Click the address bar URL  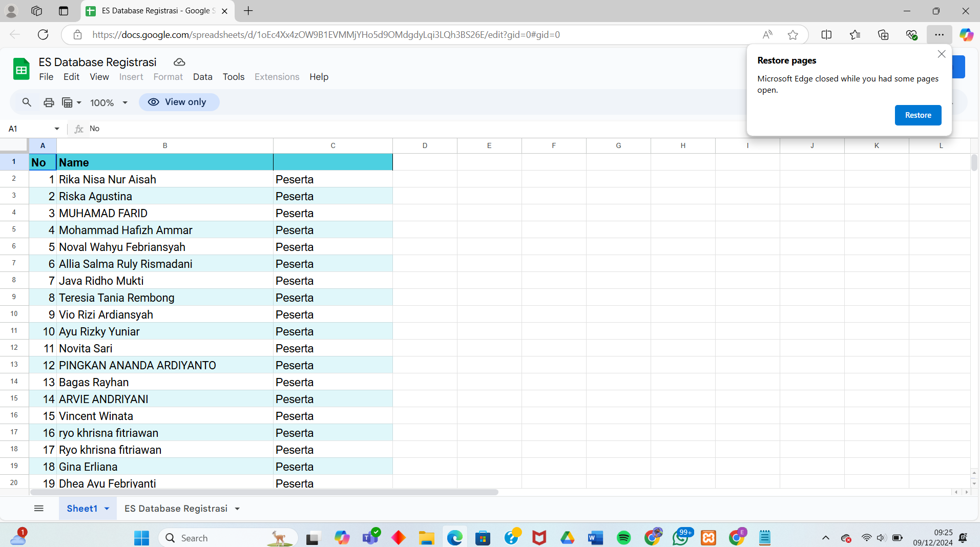(326, 35)
